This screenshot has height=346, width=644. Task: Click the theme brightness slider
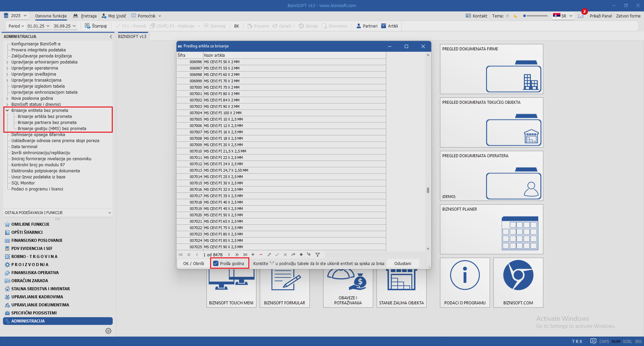(535, 16)
